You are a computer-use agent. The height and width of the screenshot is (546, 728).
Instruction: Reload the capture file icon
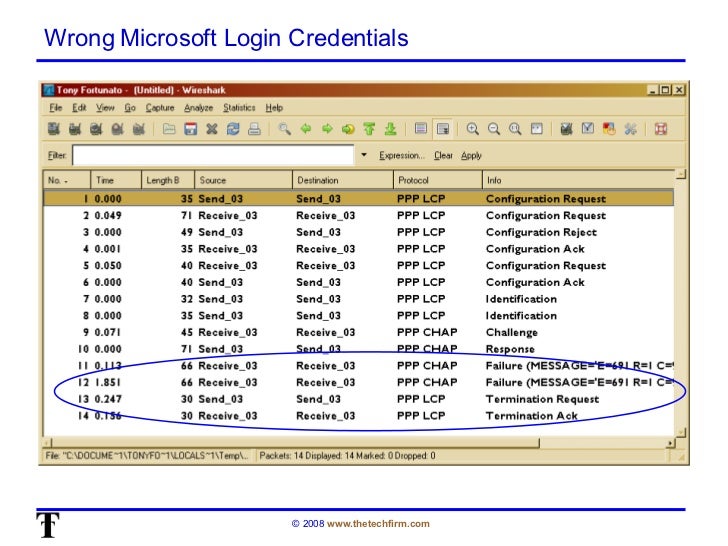click(x=233, y=129)
